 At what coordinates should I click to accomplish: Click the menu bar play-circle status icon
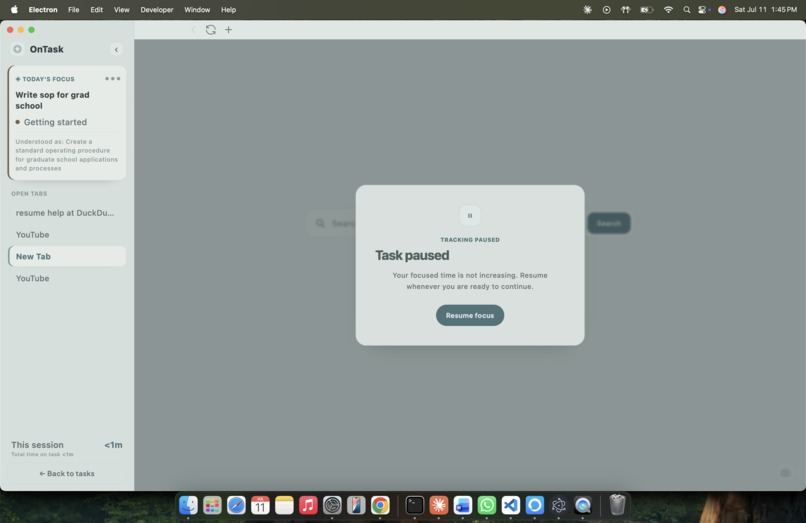tap(607, 10)
